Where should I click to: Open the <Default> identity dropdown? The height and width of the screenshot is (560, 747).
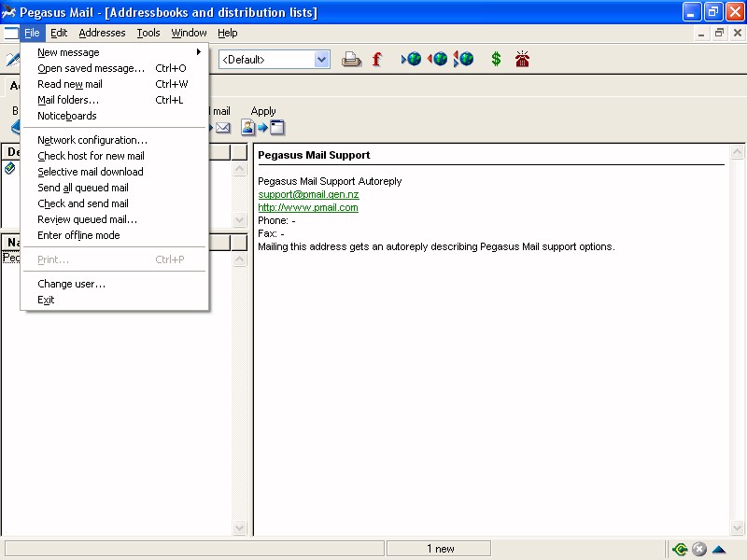322,60
